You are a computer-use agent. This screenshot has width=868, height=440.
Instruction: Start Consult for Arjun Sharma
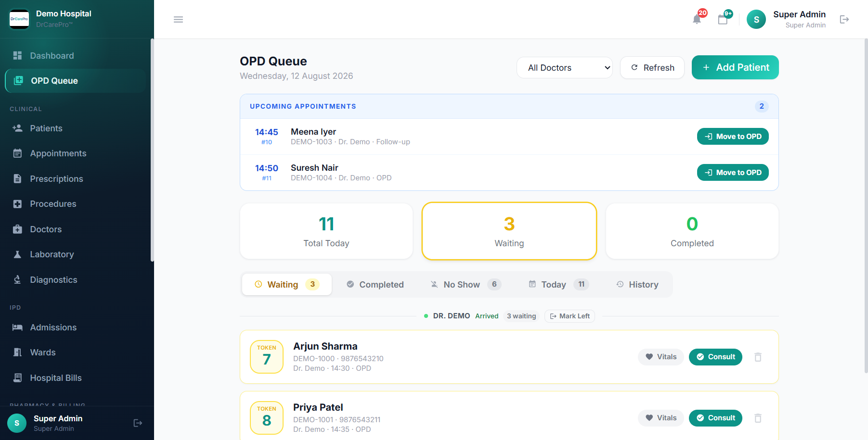tap(715, 357)
